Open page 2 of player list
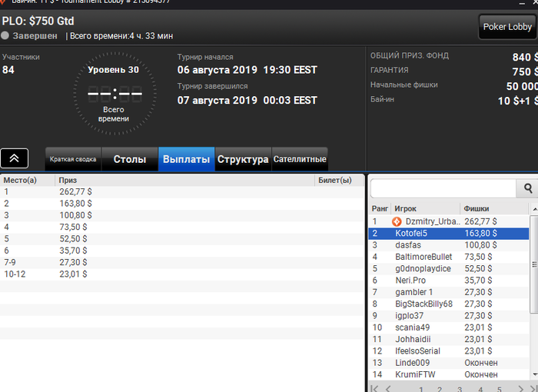 coord(440,390)
